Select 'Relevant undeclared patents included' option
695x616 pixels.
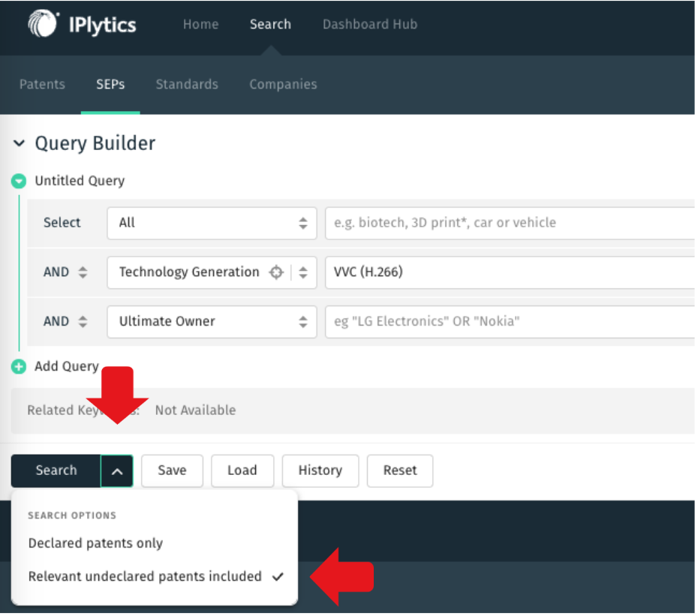[x=155, y=576]
